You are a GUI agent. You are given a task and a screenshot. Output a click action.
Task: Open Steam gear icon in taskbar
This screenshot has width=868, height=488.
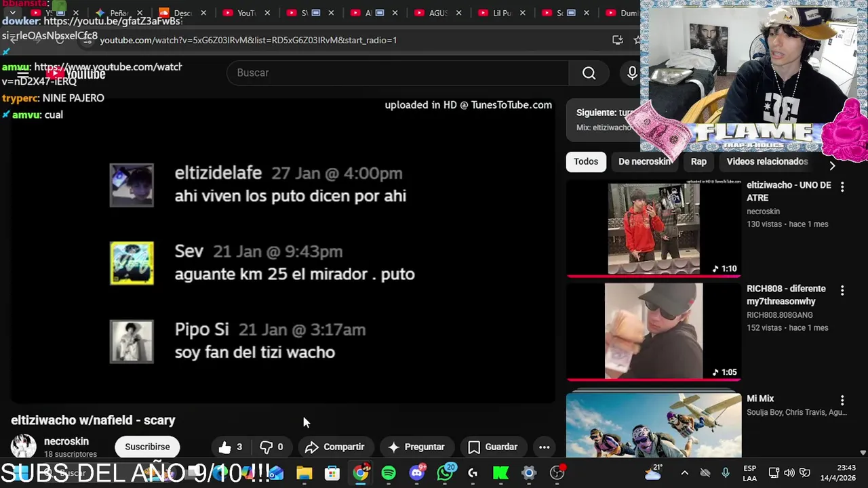point(529,473)
